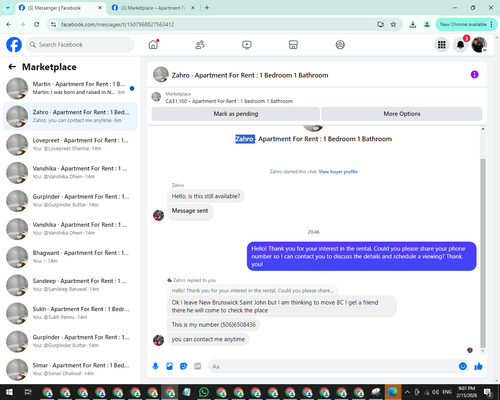Open the Video (Watch) icon

click(247, 45)
